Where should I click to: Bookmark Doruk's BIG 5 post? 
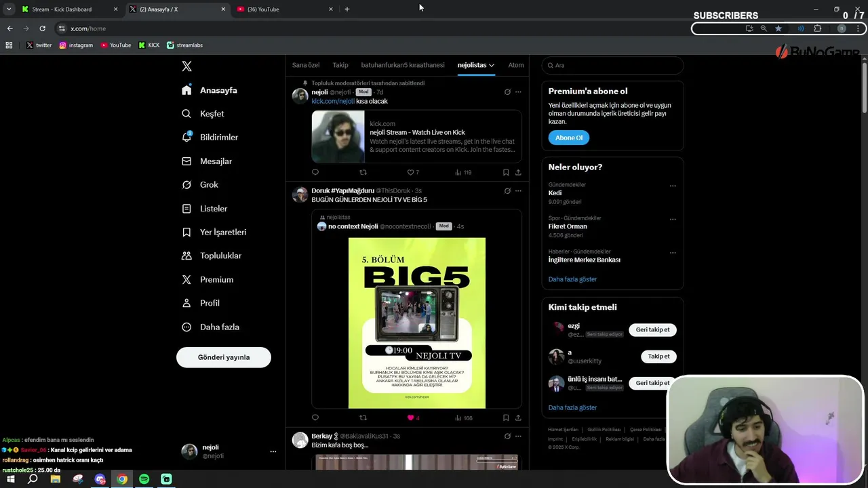pyautogui.click(x=506, y=418)
